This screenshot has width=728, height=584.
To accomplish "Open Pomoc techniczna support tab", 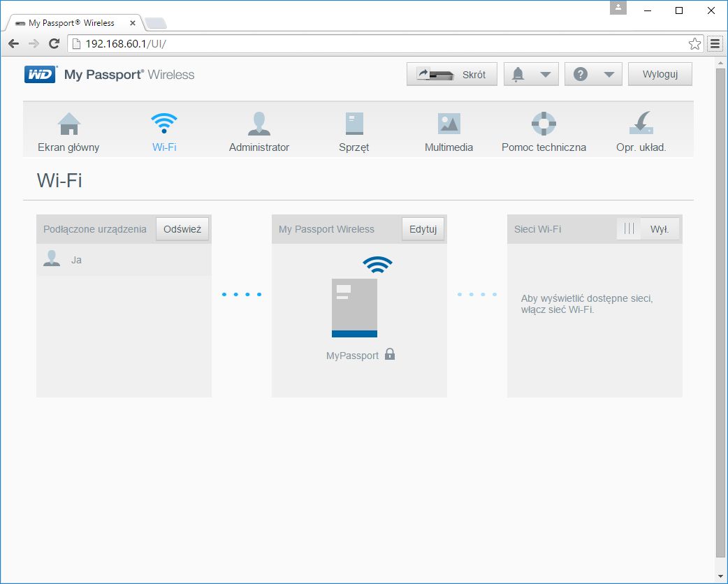I will pyautogui.click(x=544, y=132).
